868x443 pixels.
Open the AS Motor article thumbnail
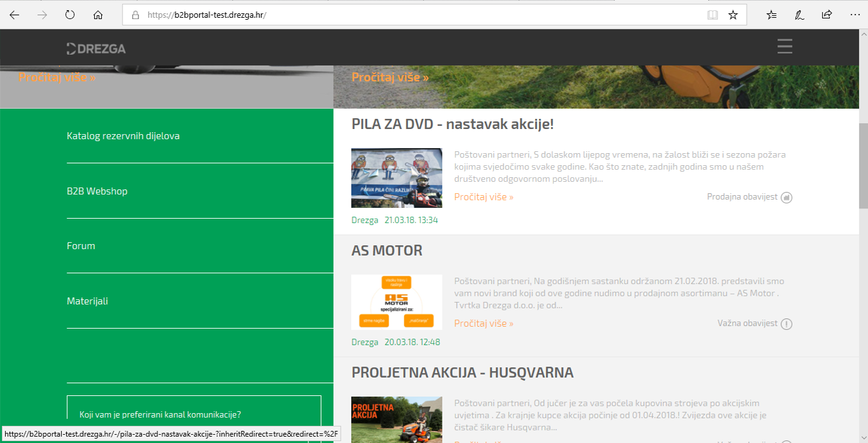(x=397, y=302)
